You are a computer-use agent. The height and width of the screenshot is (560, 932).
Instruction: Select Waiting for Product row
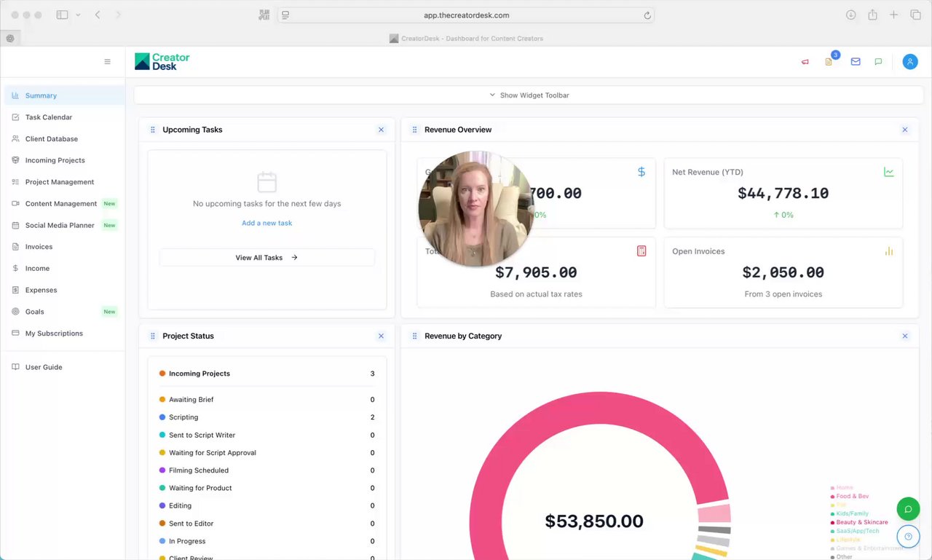coord(267,488)
